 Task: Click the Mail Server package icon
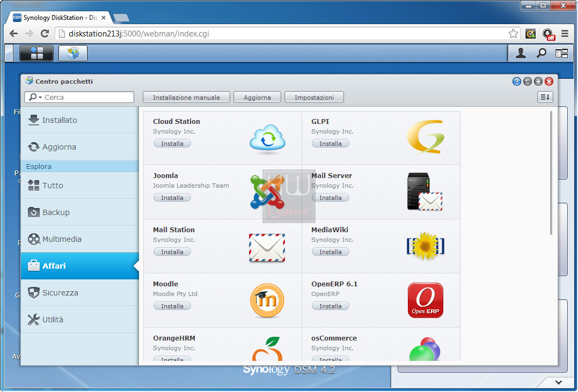click(x=425, y=191)
